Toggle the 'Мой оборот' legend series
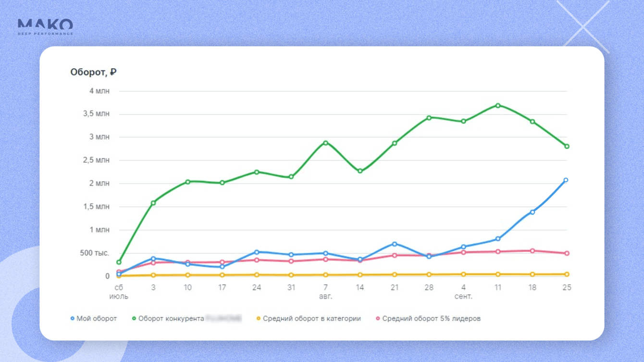The width and height of the screenshot is (644, 362). pos(97,318)
